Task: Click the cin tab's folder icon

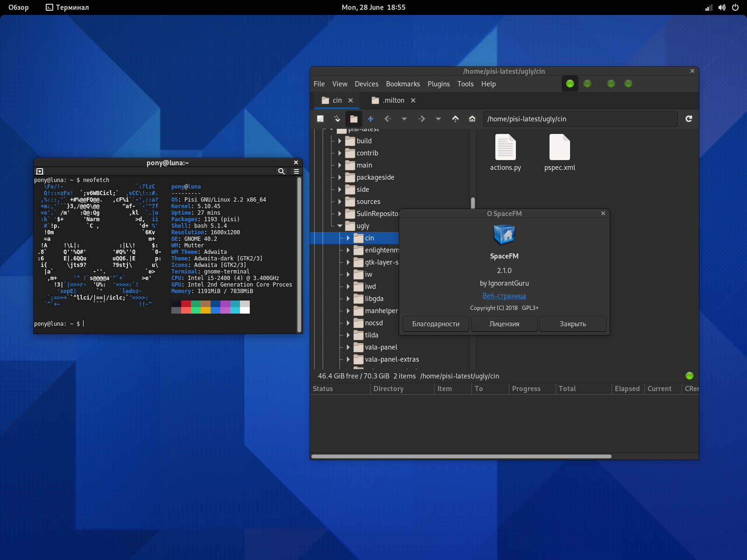Action: [325, 100]
